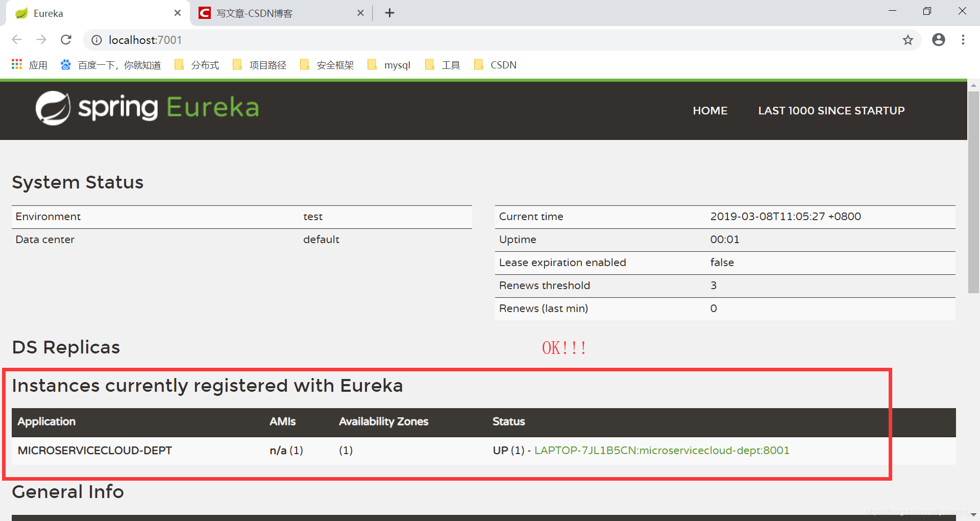980x521 pixels.
Task: Click the Environment value test
Action: coord(313,217)
